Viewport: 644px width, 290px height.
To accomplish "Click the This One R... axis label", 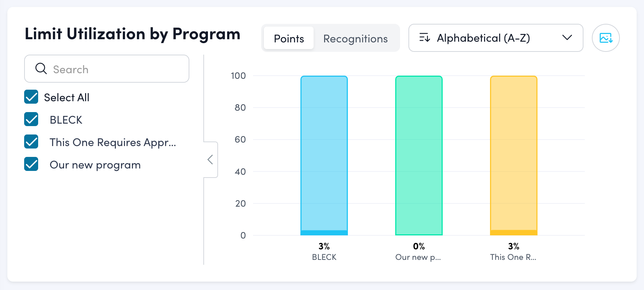I will 513,257.
